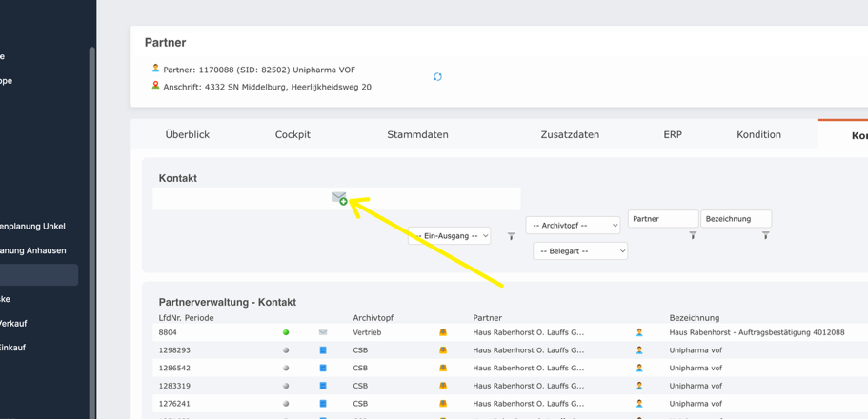This screenshot has height=419, width=868.
Task: Click into the Bezeichnung filter input field
Action: tap(737, 219)
